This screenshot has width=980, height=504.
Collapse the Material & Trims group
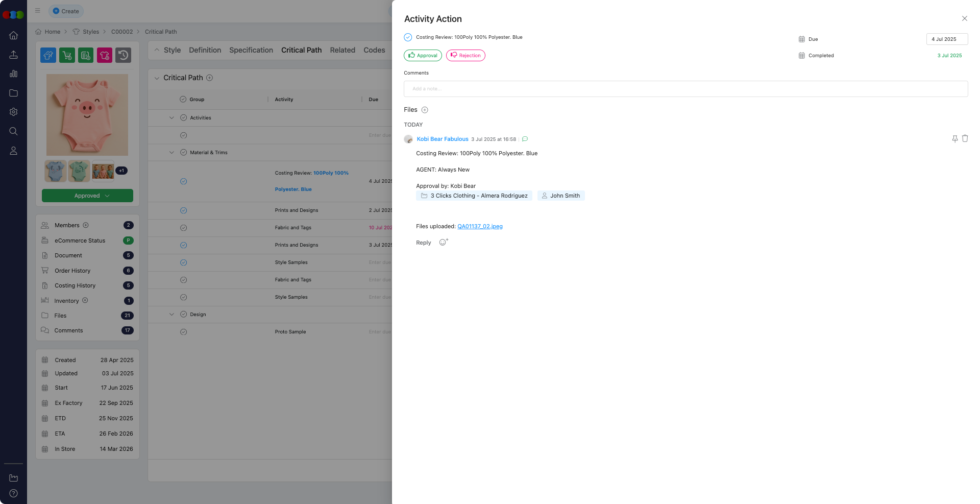[x=171, y=153]
